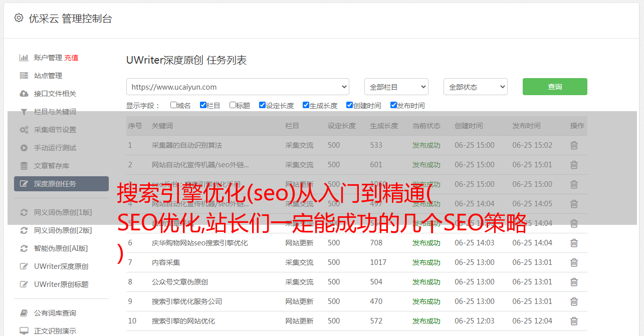Delete the task 搜索引擎的网站优化
The height and width of the screenshot is (336, 644).
click(x=574, y=321)
